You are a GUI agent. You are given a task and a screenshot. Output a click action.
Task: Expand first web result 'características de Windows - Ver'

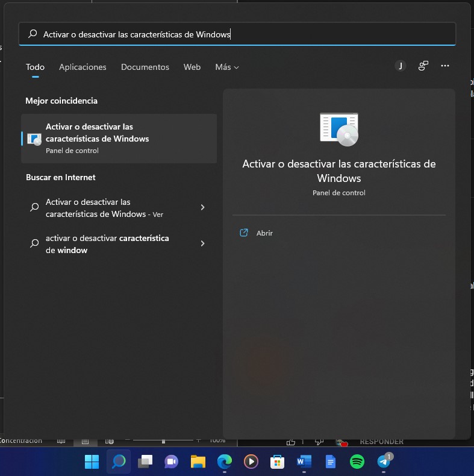coord(202,207)
